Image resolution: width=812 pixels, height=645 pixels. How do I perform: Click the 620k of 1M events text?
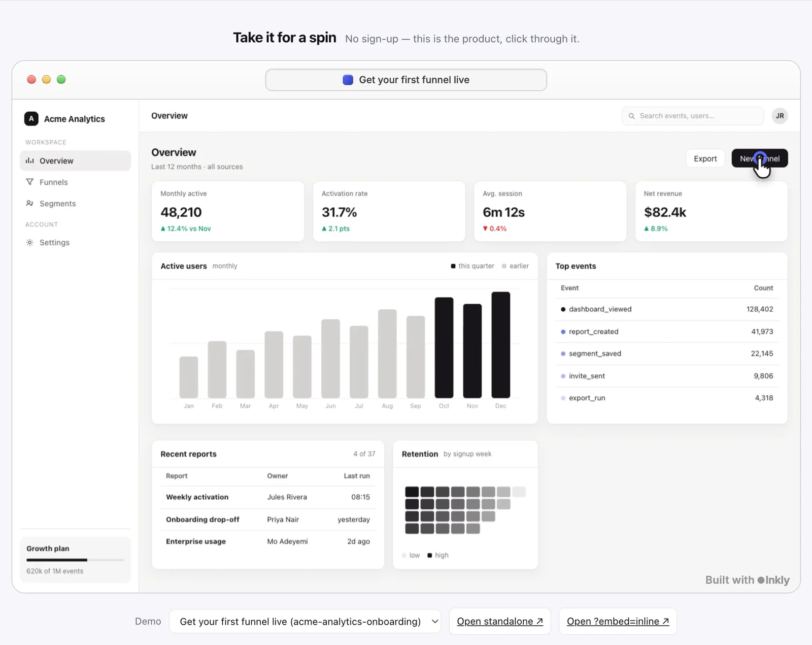[x=55, y=571]
